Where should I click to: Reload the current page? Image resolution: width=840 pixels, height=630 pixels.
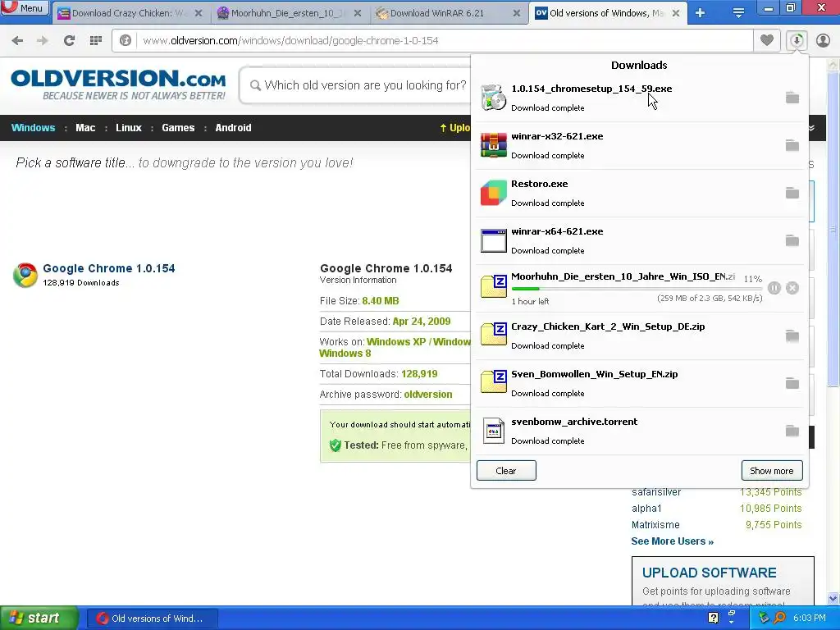[x=69, y=41]
